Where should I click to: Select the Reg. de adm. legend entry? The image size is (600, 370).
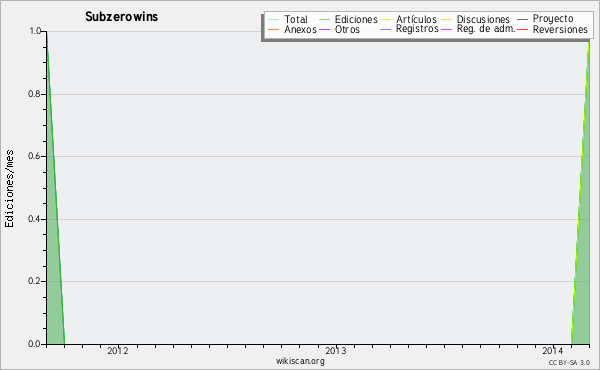coord(478,29)
